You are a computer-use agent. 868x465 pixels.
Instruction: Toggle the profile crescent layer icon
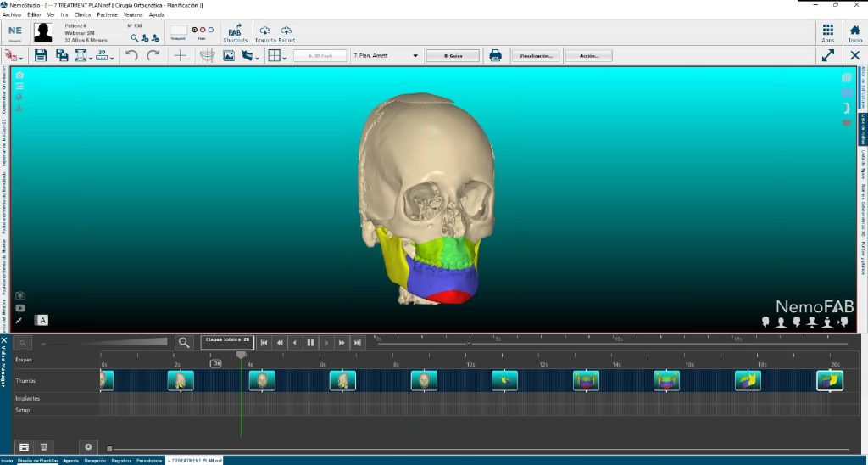click(847, 108)
